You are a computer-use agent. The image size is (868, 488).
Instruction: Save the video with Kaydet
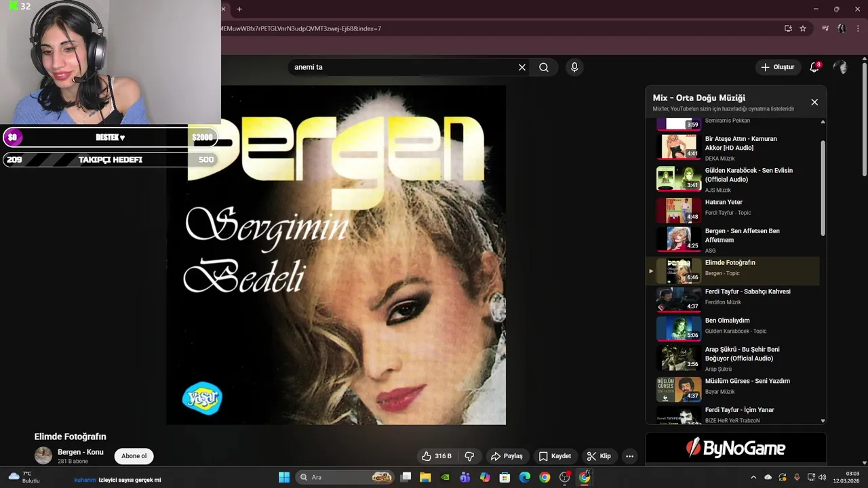click(x=555, y=456)
